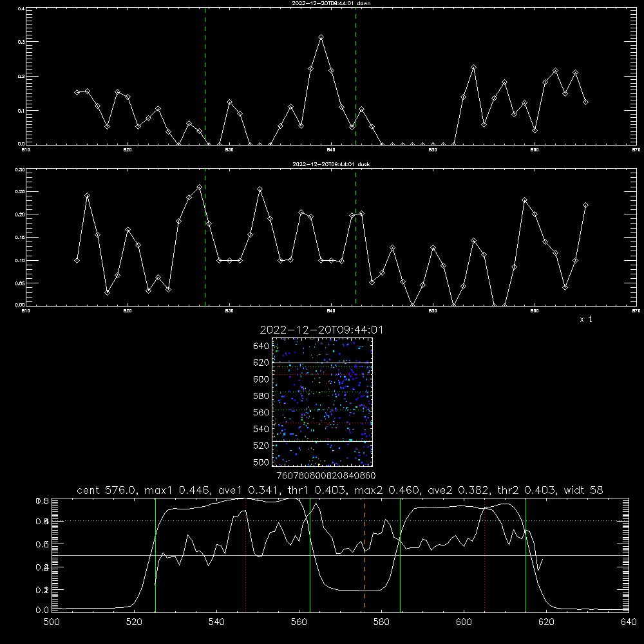This screenshot has width=644, height=644.
Task: Click the '2022-12-20T09:44:01 dawn' plot title
Action: click(x=331, y=3)
